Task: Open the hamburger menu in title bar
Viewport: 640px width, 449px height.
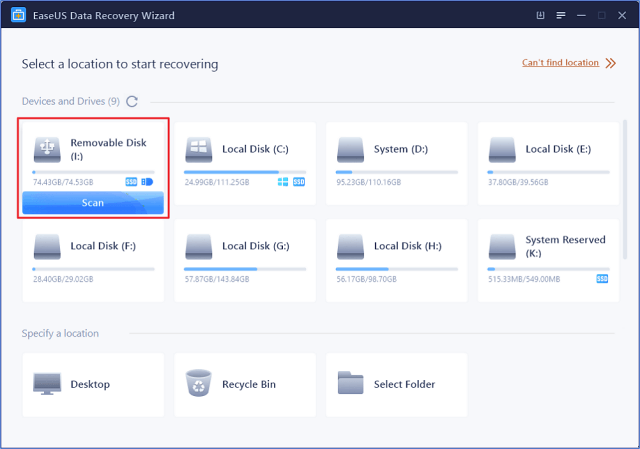Action: [x=561, y=16]
